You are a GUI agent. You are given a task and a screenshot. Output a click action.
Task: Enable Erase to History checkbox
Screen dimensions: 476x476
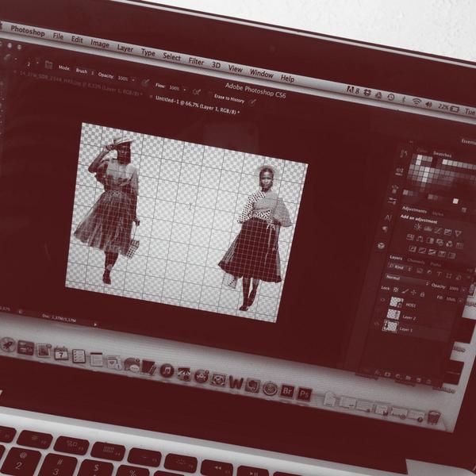click(210, 94)
